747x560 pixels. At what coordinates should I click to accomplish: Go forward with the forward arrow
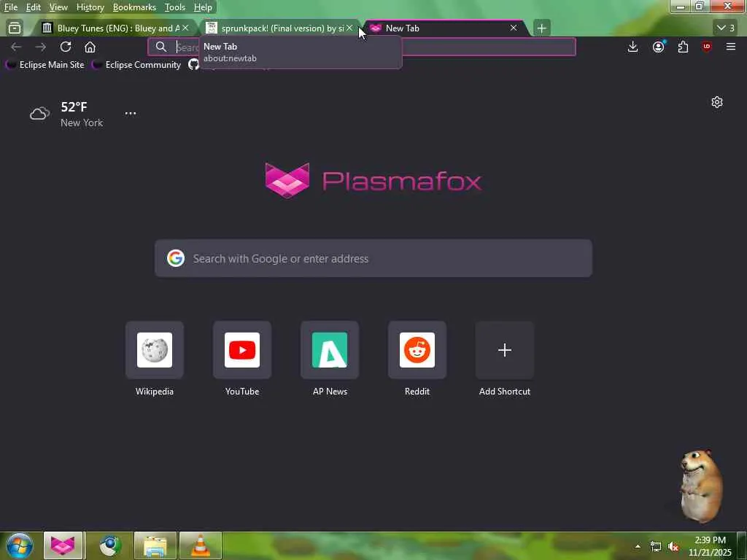coord(41,47)
